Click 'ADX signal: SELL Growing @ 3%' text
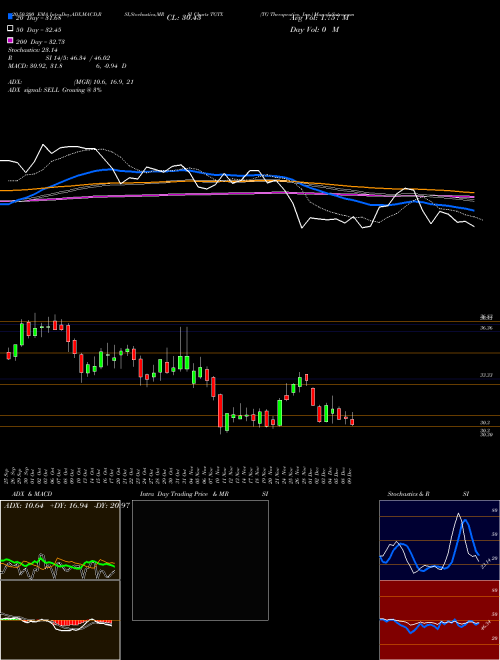 tap(55, 90)
